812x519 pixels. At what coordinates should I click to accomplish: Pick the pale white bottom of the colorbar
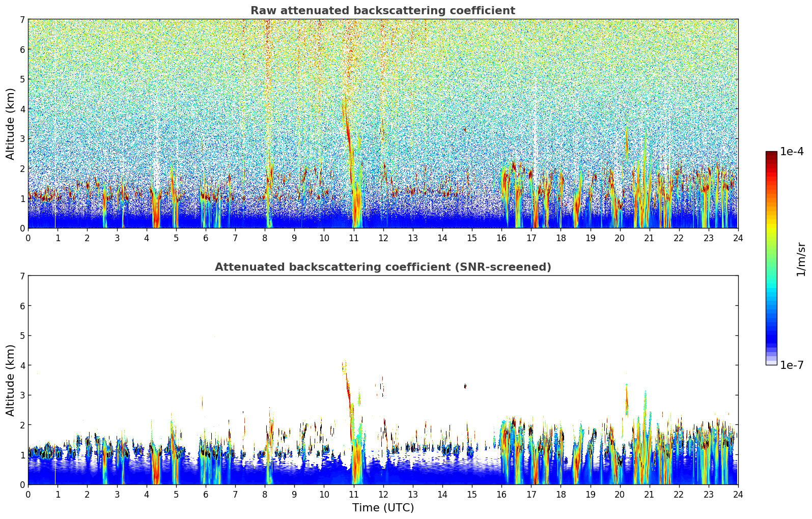(x=771, y=362)
